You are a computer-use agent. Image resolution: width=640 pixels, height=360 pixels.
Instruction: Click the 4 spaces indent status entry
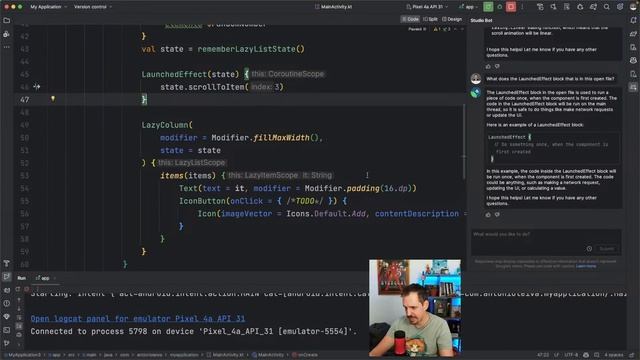point(613,355)
